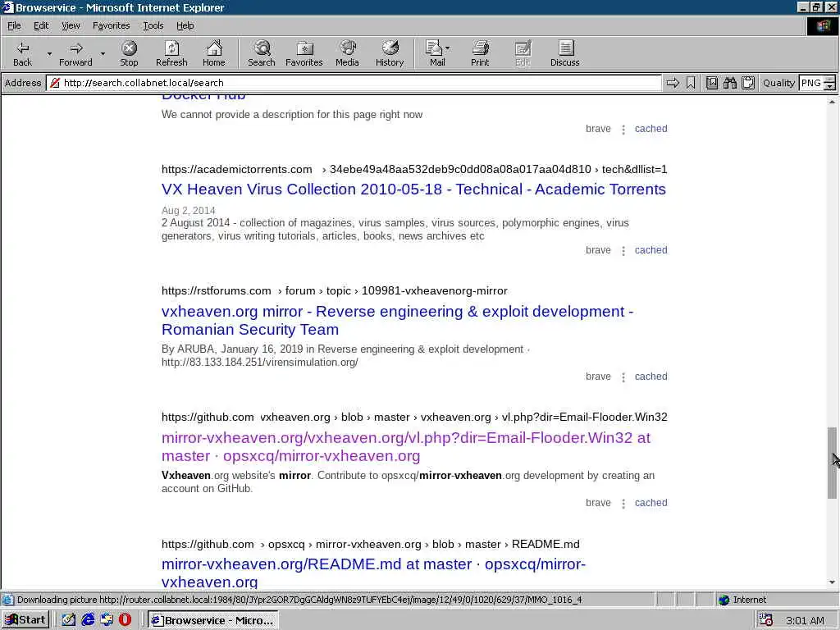The image size is (840, 630).
Task: Click the rstforums.com URL breadcrumb
Action: point(335,291)
